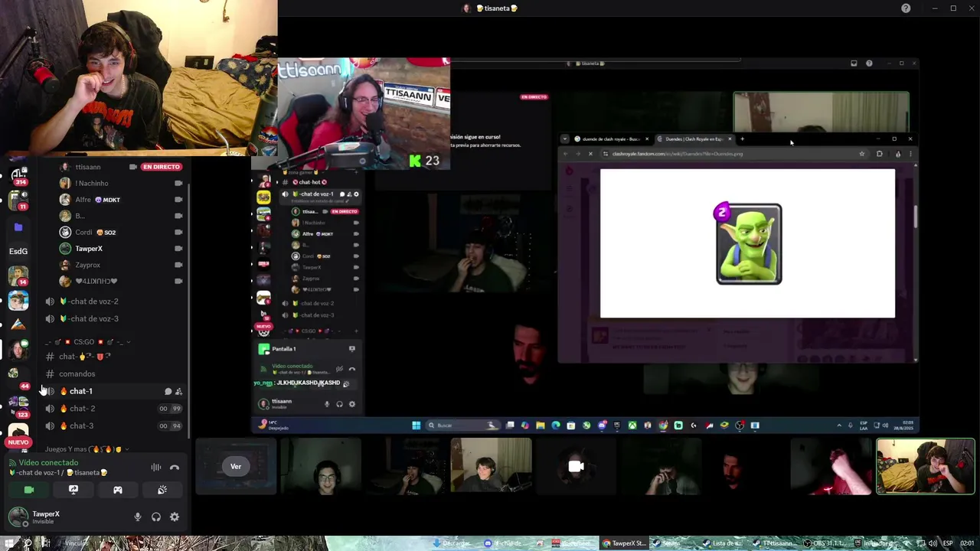Open the soundboard button

(162, 490)
